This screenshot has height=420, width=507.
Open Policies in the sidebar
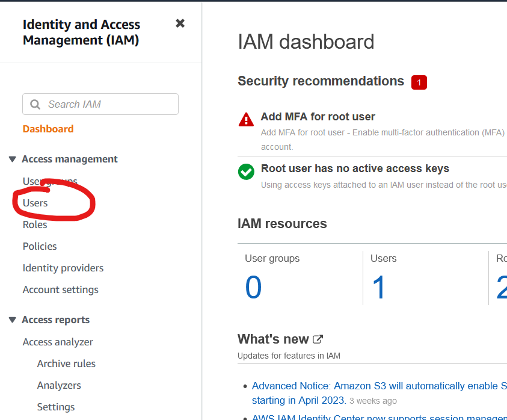tap(40, 246)
